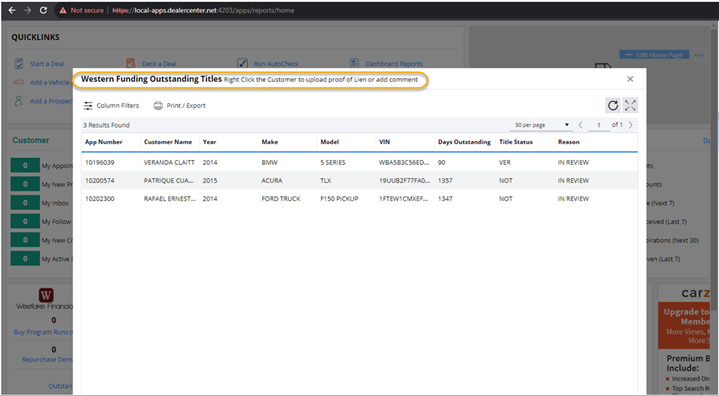Refresh the outstanding titles list
Image resolution: width=719 pixels, height=396 pixels.
coord(613,105)
